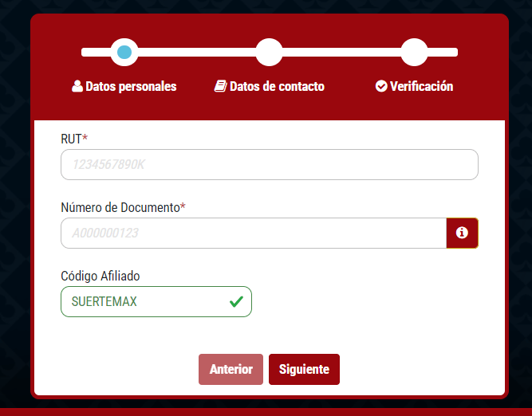The width and height of the screenshot is (532, 416).
Task: Click the book icon beside Datos de contacto
Action: (x=220, y=86)
